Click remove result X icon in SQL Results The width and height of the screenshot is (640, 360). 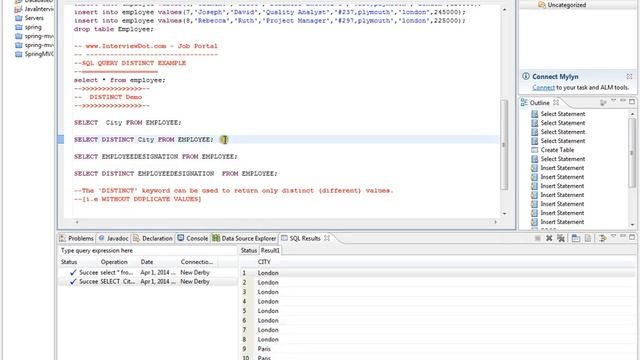[549, 238]
